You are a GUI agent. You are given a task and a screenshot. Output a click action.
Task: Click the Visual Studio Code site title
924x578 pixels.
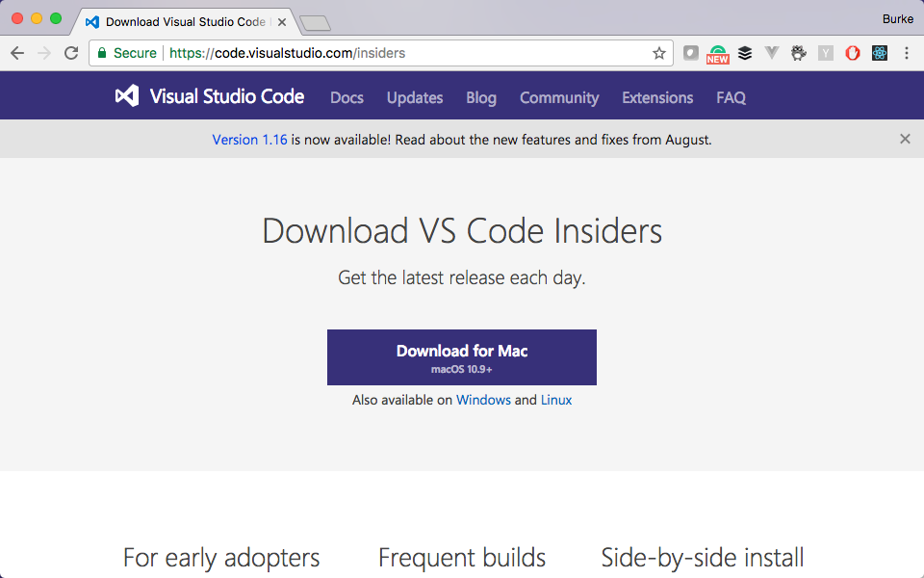[x=227, y=96]
